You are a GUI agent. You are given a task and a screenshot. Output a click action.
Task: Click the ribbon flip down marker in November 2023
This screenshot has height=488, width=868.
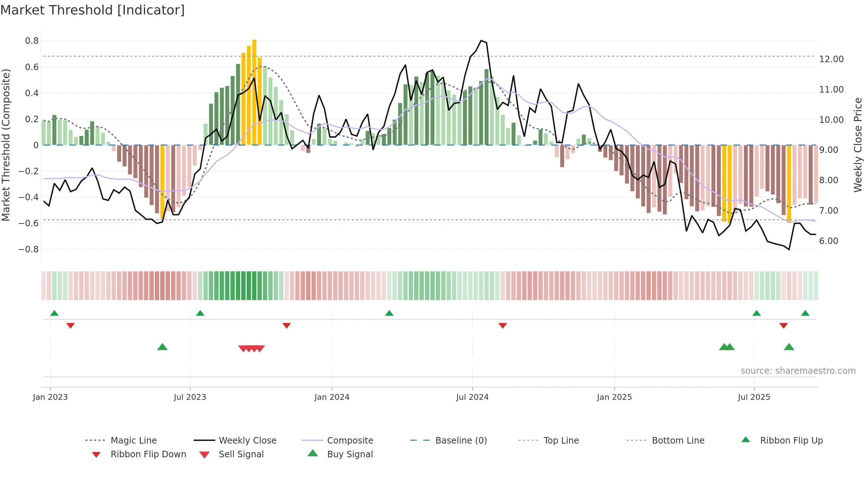tap(286, 326)
